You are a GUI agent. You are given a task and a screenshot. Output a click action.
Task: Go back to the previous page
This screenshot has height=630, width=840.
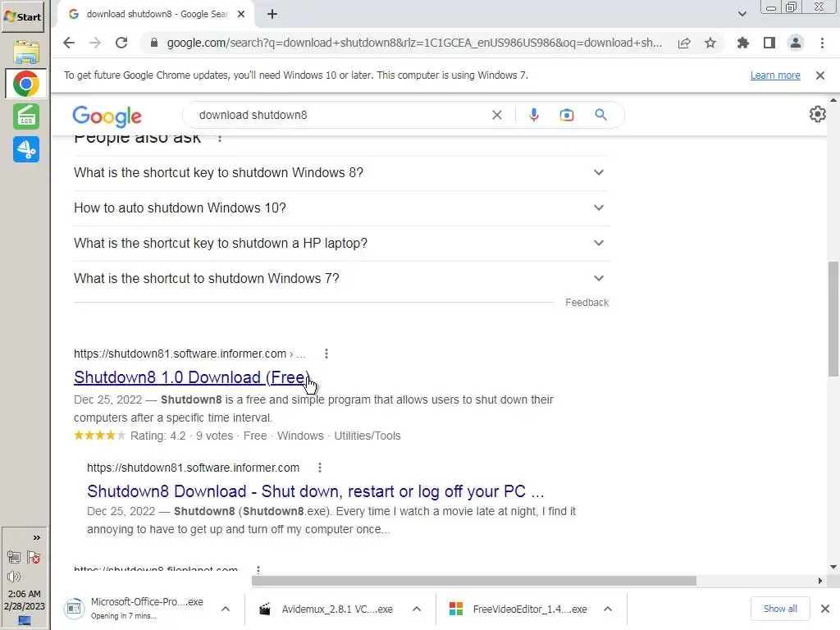tap(69, 43)
